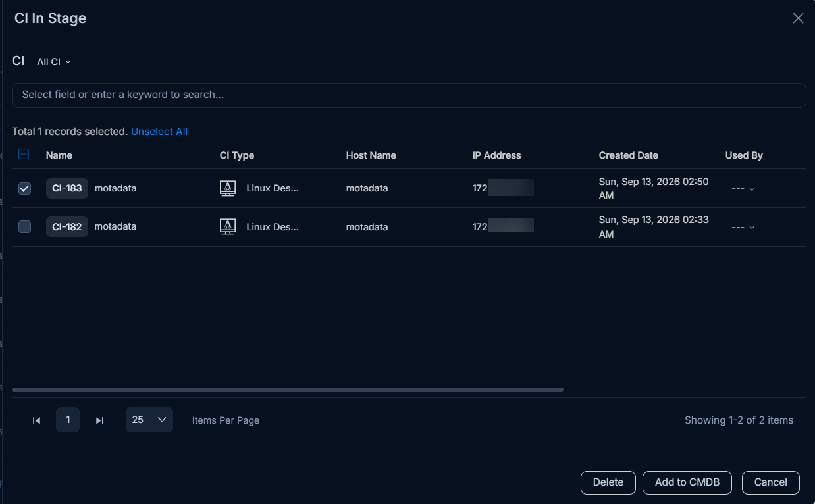
Task: Click the Name column header
Action: pyautogui.click(x=59, y=155)
